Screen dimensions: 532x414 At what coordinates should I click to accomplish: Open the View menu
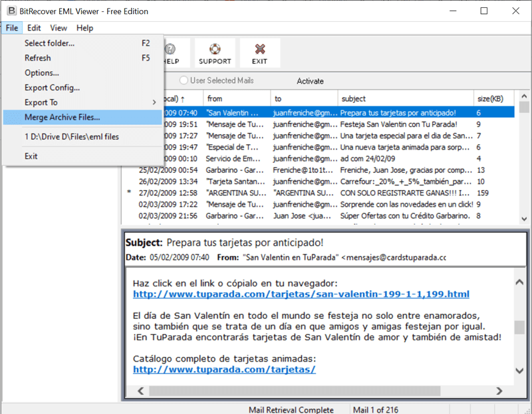point(59,28)
